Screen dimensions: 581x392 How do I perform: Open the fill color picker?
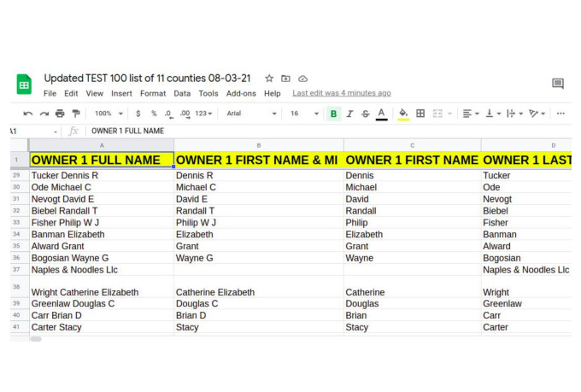(403, 114)
